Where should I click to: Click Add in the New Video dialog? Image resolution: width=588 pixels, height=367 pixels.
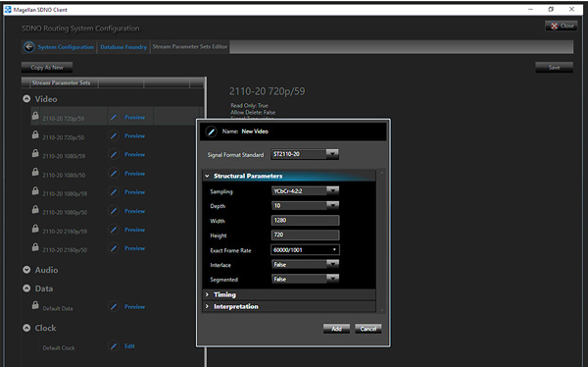coord(336,329)
